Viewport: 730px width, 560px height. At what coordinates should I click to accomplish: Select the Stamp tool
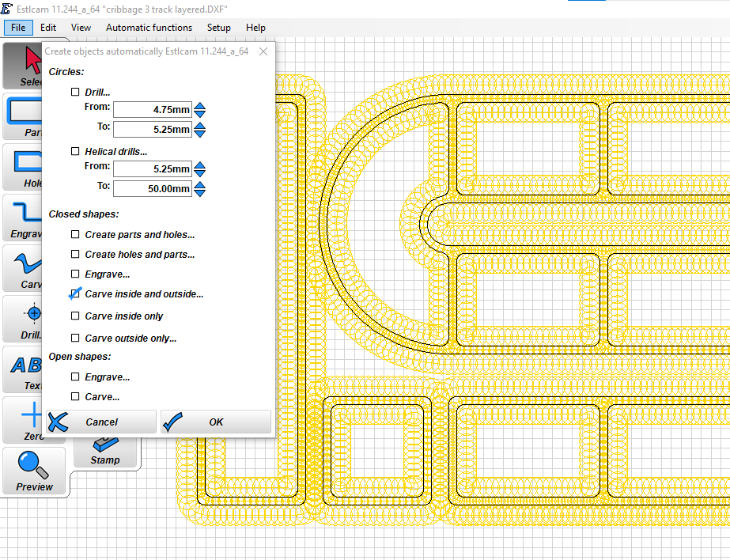click(x=105, y=452)
